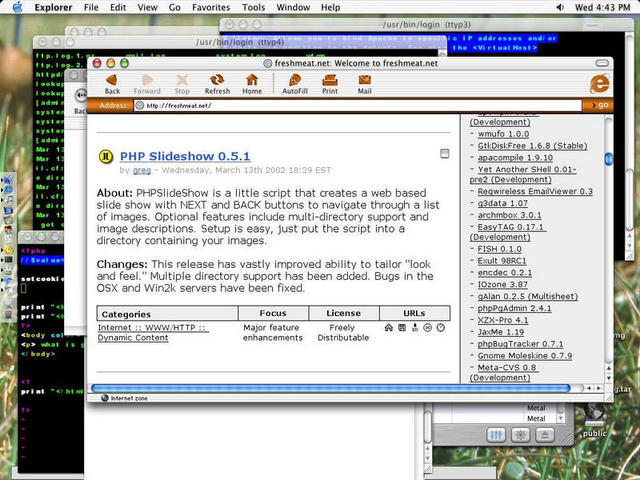Click the circled X icon under URLs
Screen dimensions: 640x480
coord(427,327)
